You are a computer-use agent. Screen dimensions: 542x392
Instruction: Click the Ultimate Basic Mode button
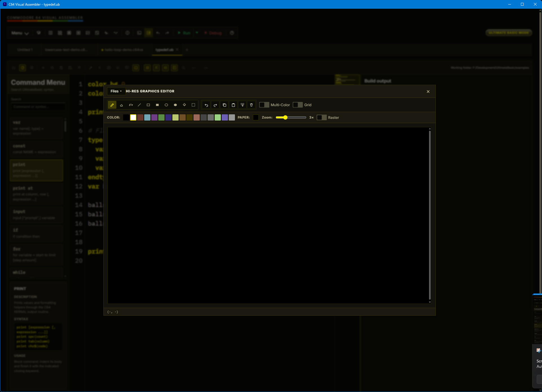pos(509,33)
